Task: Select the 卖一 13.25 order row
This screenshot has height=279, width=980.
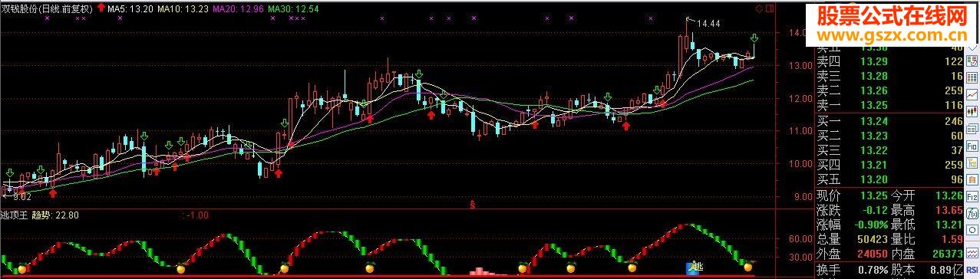Action: point(889,105)
